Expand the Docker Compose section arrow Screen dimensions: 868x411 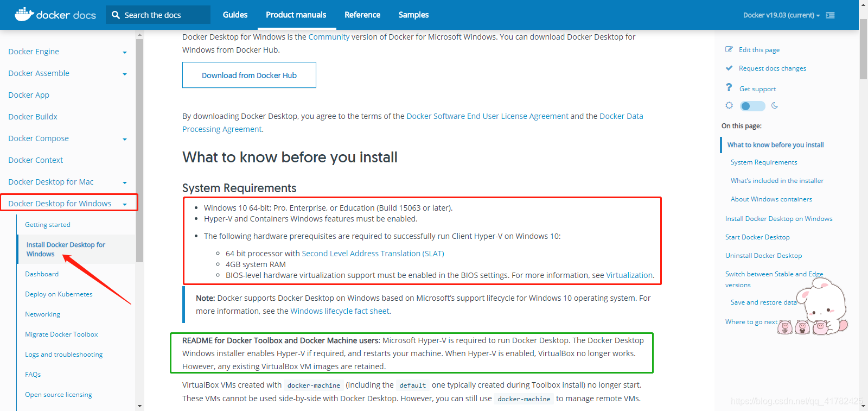[125, 140]
